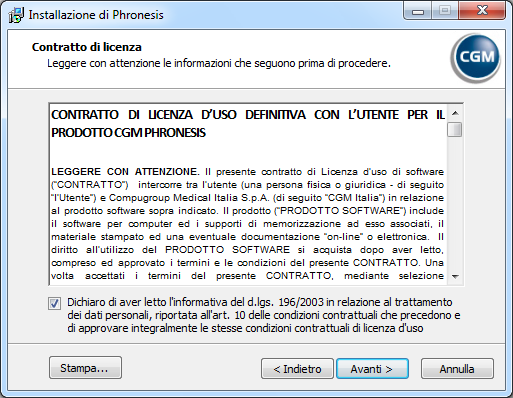Close the Installazione di Phronesis window

click(482, 11)
